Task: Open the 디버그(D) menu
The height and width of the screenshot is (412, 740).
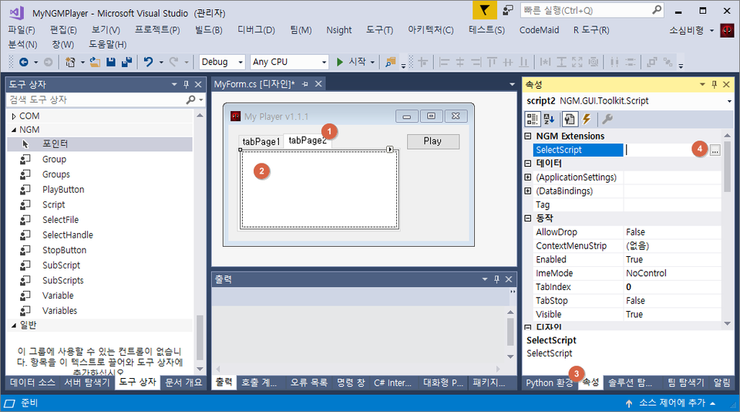Action: (x=256, y=30)
